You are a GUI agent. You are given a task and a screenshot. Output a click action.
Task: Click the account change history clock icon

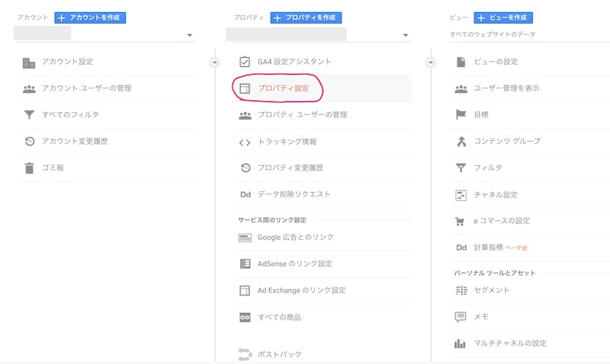click(x=30, y=142)
